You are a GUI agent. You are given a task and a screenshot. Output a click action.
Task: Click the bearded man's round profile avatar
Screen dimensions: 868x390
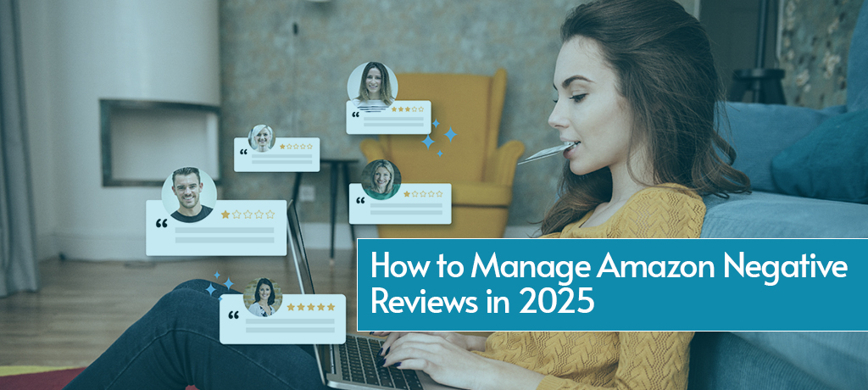coord(188,194)
